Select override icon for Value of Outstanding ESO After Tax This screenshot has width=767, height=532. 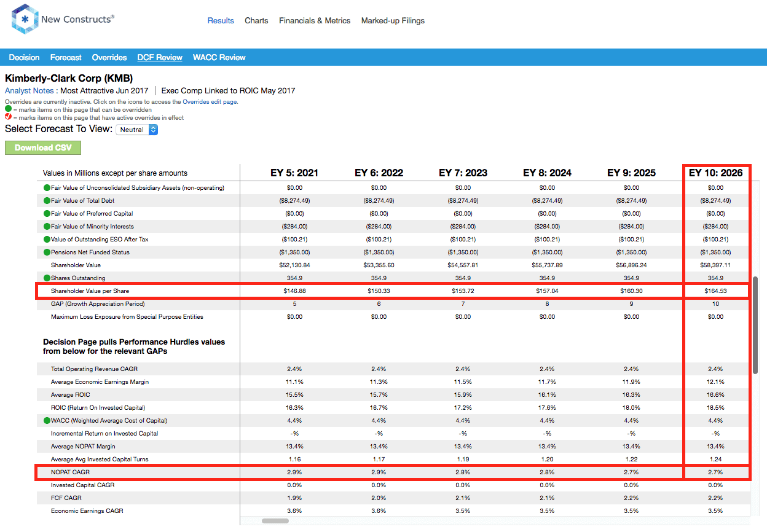point(47,240)
